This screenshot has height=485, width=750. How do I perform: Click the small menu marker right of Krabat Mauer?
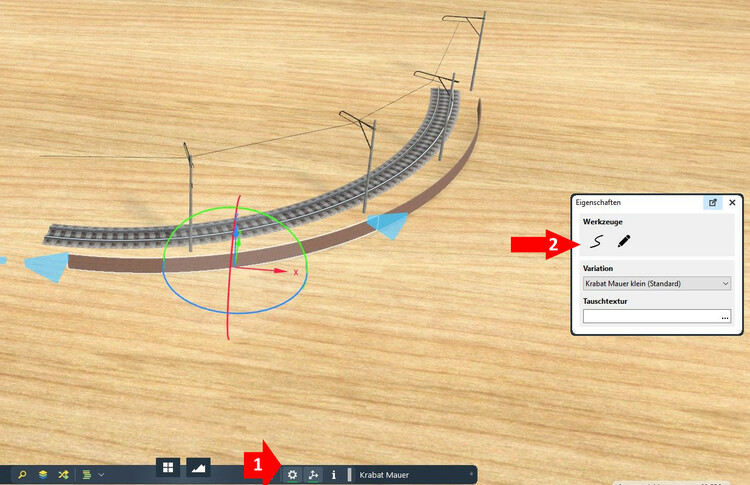[x=471, y=474]
